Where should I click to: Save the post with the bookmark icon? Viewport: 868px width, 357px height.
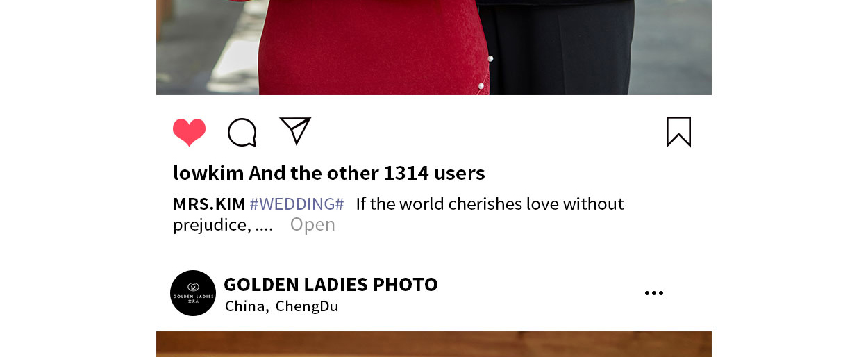pos(678,132)
